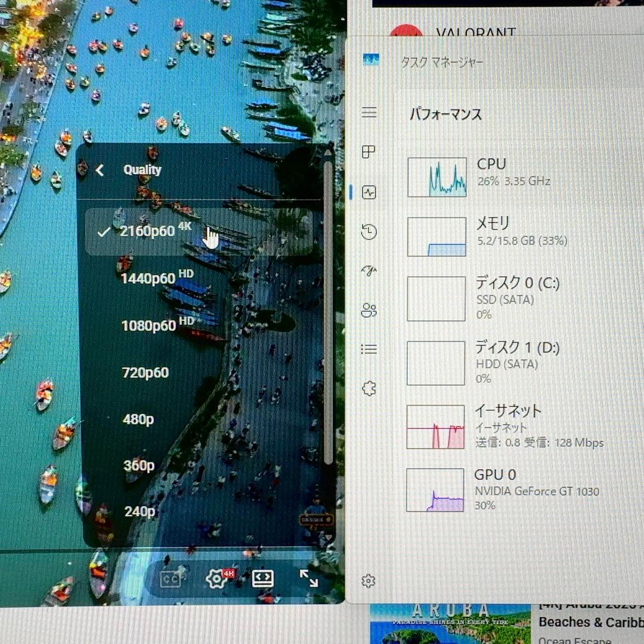Select 480p video quality
644x644 pixels.
(138, 419)
